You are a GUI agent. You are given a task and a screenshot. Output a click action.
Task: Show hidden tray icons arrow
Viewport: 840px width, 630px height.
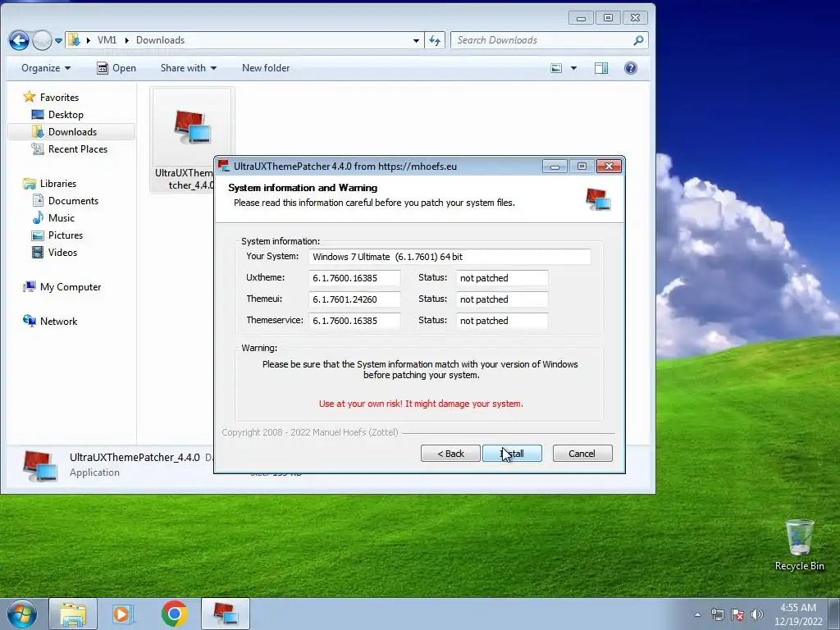point(697,614)
